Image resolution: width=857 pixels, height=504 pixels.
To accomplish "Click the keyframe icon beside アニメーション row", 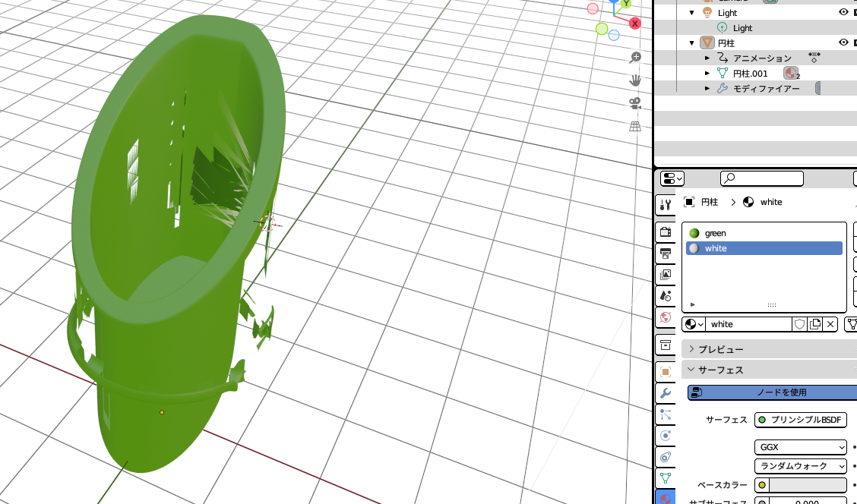I will (814, 58).
